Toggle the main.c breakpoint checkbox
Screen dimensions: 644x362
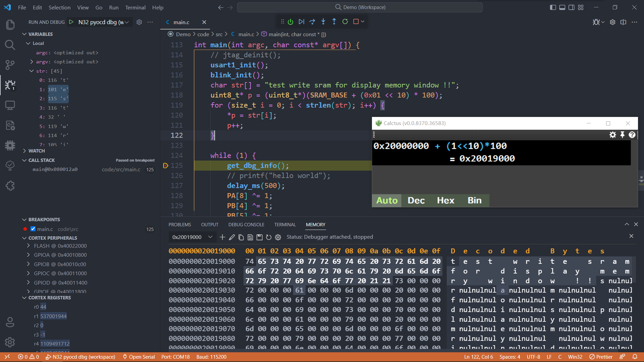tap(33, 229)
